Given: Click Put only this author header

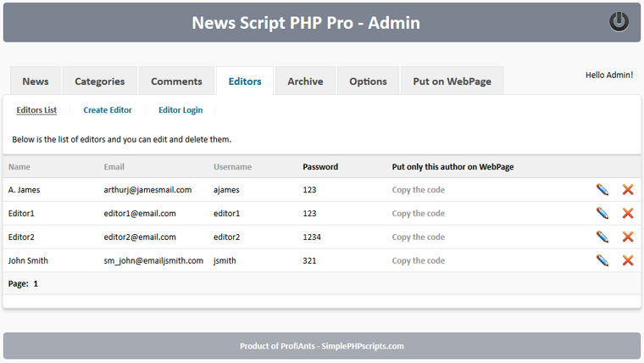Looking at the screenshot, I should 452,166.
